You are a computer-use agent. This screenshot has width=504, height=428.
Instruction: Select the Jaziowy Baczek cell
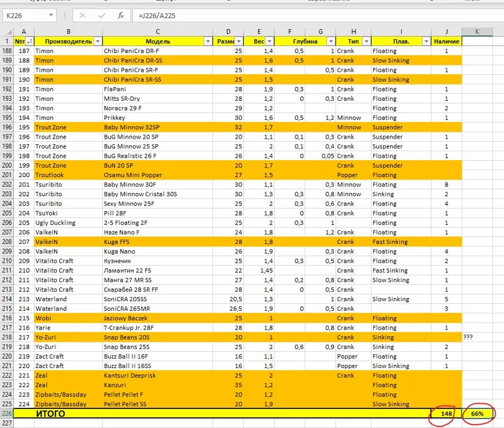pos(157,318)
